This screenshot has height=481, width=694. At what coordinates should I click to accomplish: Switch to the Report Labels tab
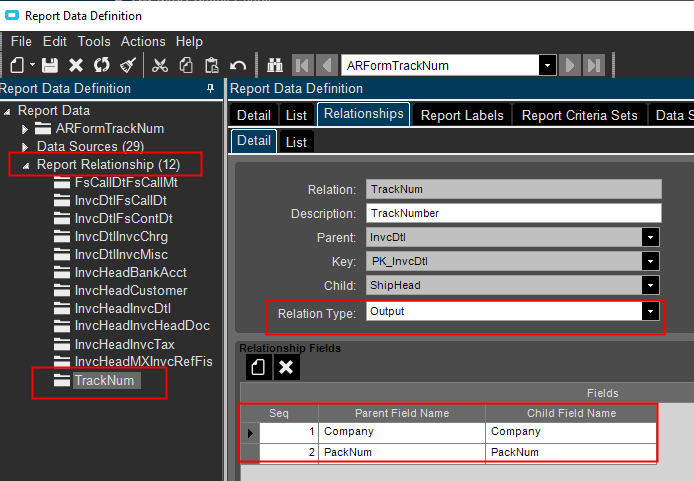tap(462, 115)
